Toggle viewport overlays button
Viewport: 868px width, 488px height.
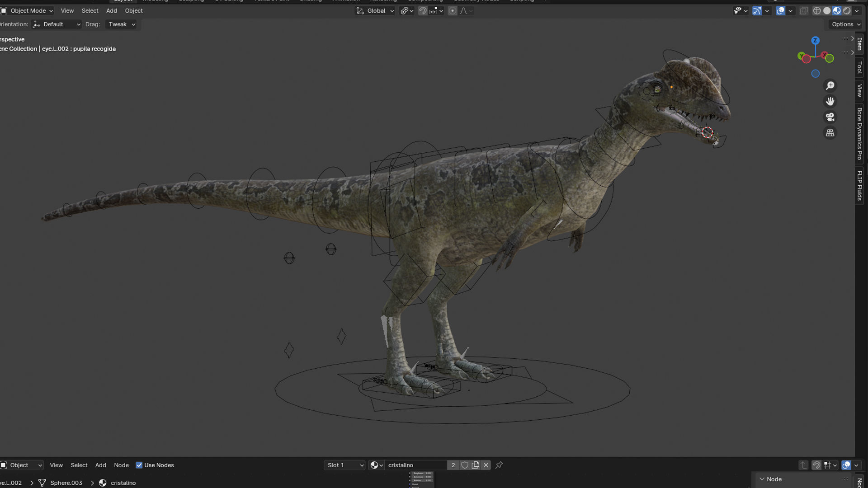pyautogui.click(x=780, y=11)
